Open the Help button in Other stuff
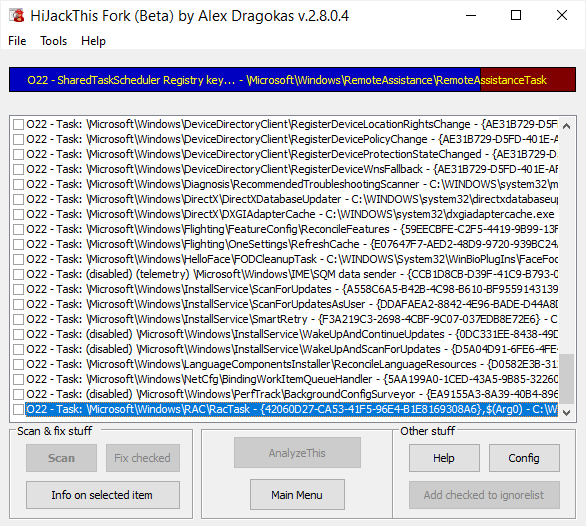This screenshot has height=526, width=586. point(444,458)
